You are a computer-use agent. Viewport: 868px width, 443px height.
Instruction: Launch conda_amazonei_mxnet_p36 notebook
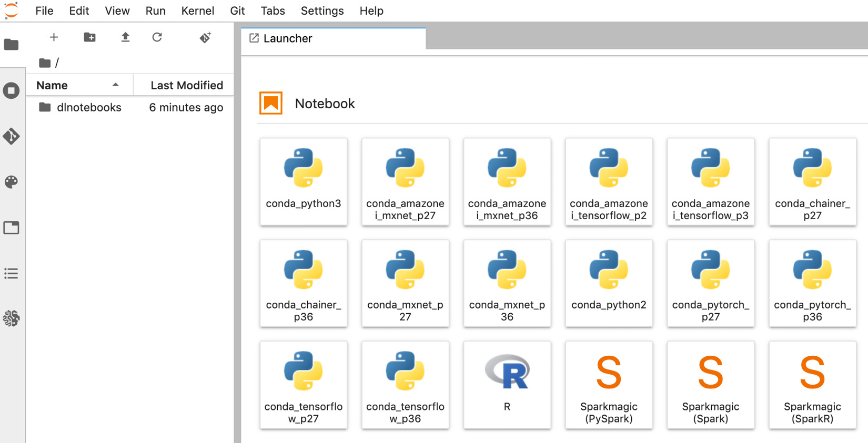point(507,182)
